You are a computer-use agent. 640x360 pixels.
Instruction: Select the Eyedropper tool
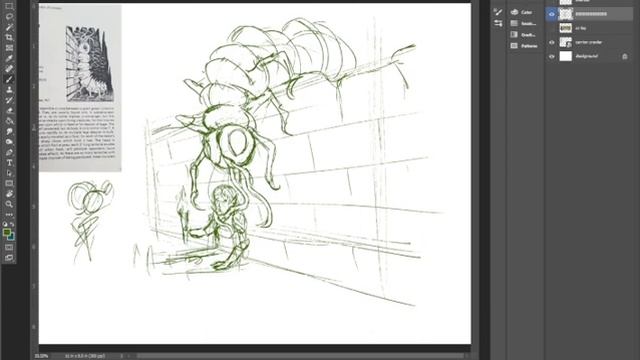[x=9, y=58]
